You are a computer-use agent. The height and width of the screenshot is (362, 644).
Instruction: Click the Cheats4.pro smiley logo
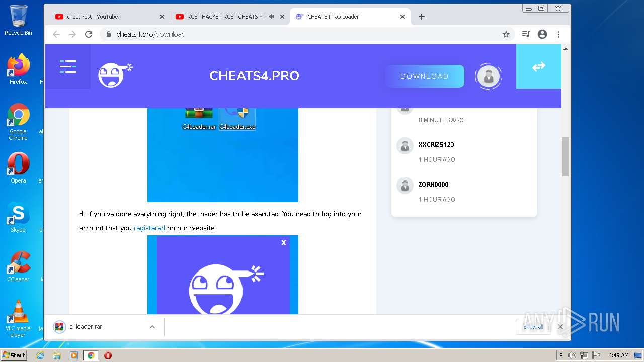115,75
